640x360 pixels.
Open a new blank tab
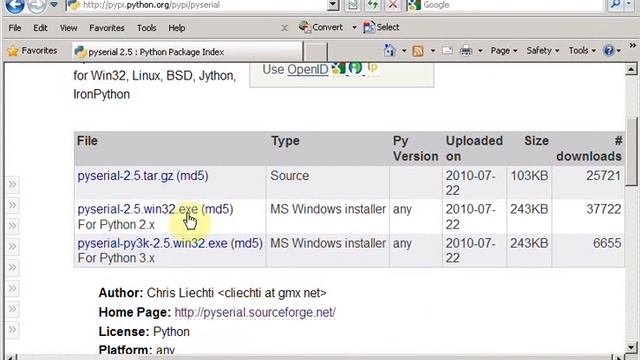(316, 52)
